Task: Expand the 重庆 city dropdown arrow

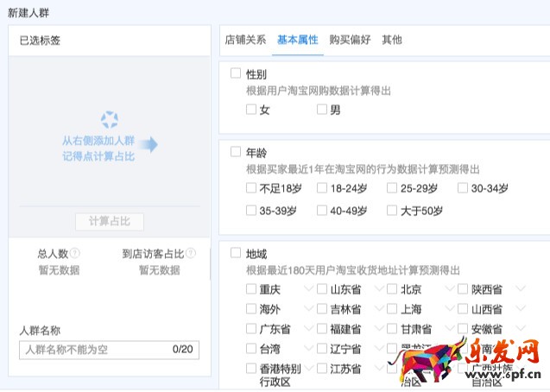Action: point(308,289)
